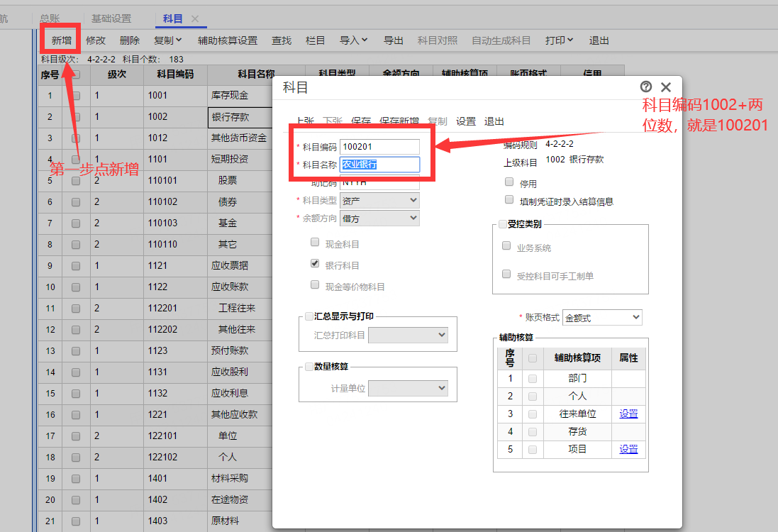778x532 pixels.
Task: Click 修改 in the toolbar
Action: coord(96,40)
